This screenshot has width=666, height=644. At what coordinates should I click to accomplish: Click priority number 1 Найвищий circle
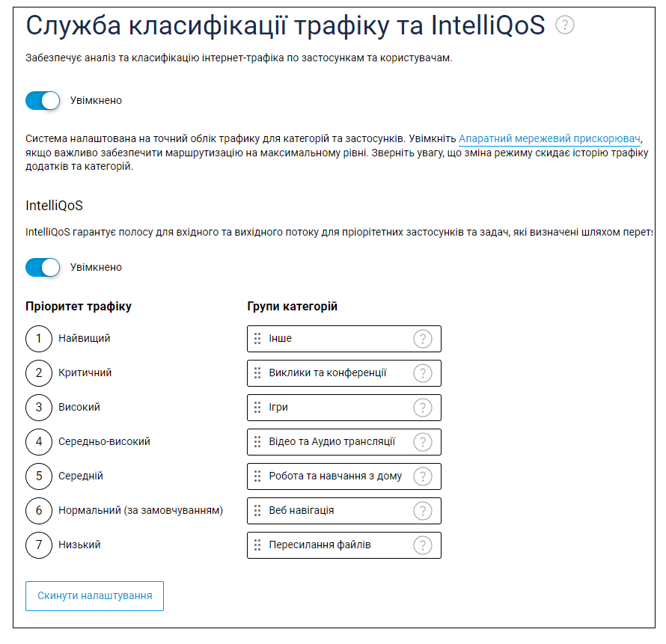pos(39,339)
